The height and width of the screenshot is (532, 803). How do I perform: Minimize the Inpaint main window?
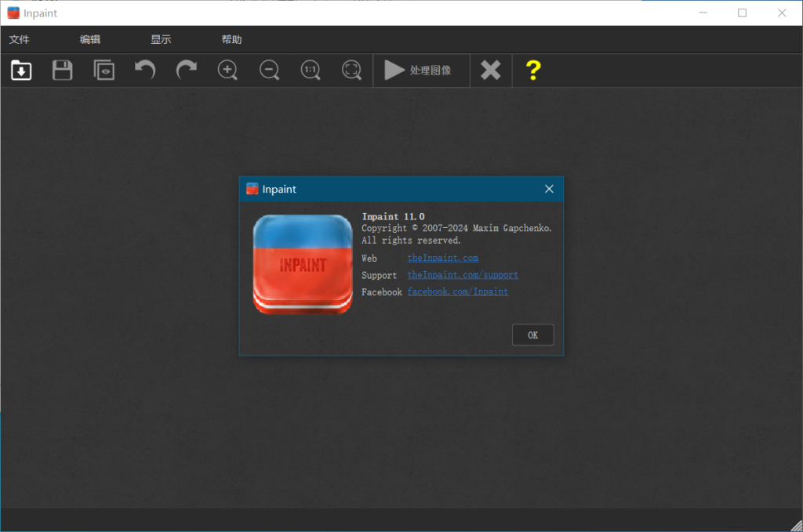pyautogui.click(x=703, y=13)
